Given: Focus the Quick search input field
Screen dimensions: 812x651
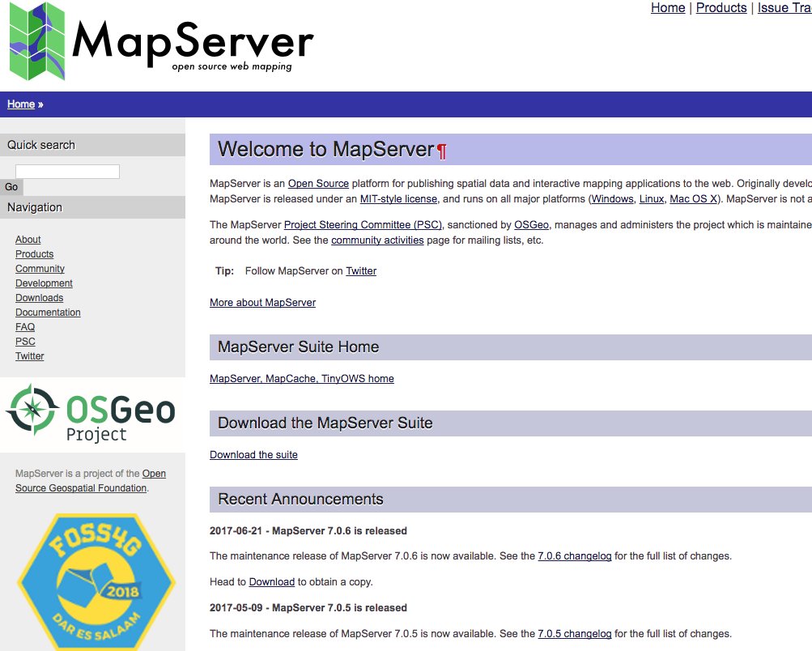Looking at the screenshot, I should (67, 172).
